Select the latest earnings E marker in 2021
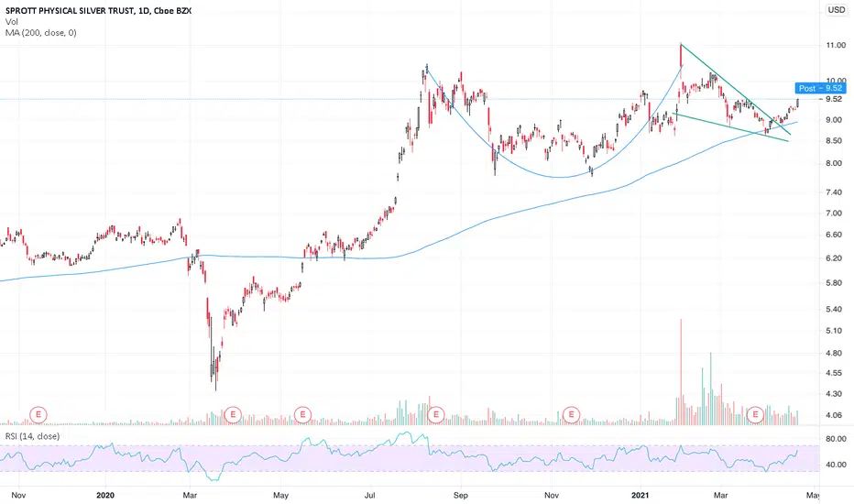 click(x=755, y=414)
